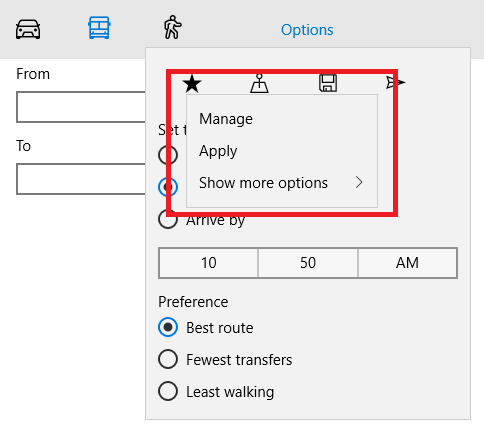Open the hour selector showing 10
This screenshot has width=484, height=433.
[208, 263]
